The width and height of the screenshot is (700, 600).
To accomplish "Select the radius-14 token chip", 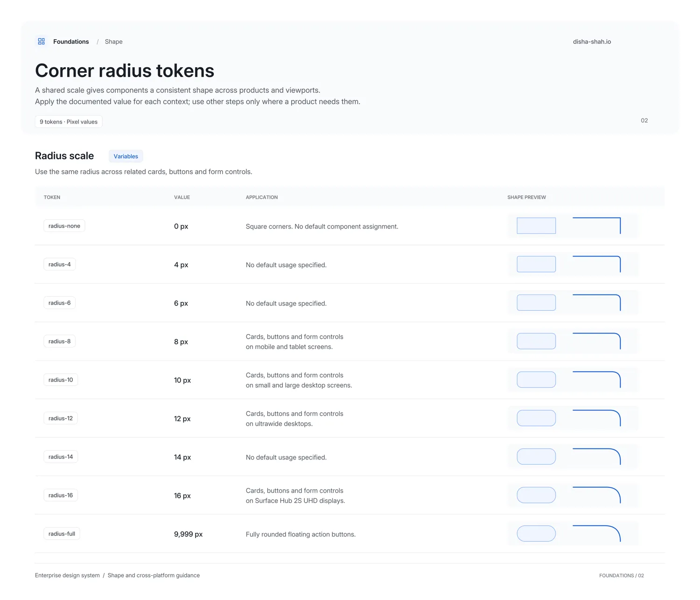I will click(x=61, y=457).
